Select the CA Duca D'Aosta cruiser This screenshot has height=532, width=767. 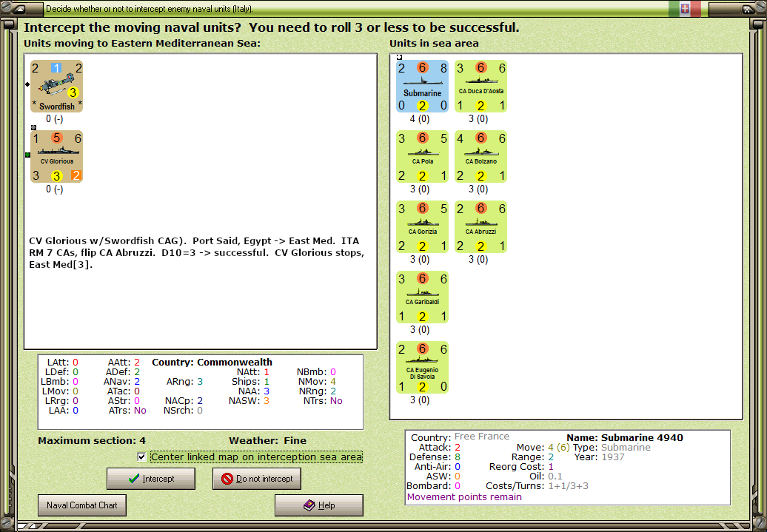pyautogui.click(x=480, y=86)
